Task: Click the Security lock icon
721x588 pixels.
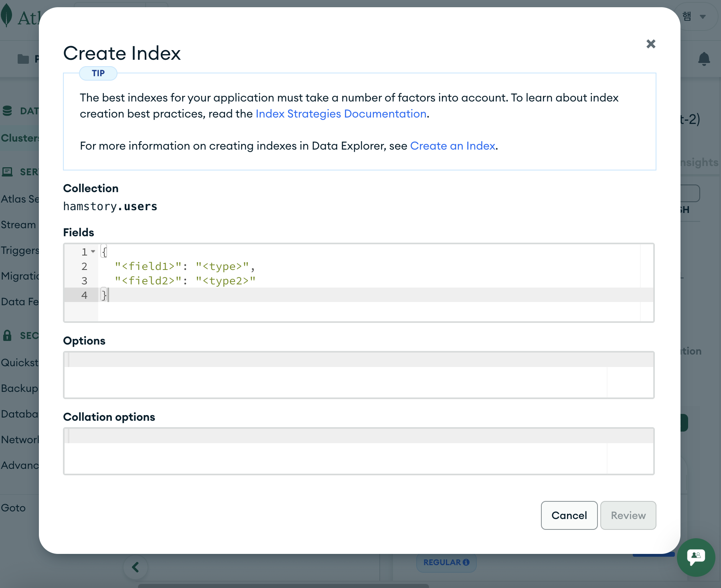Action: tap(7, 335)
